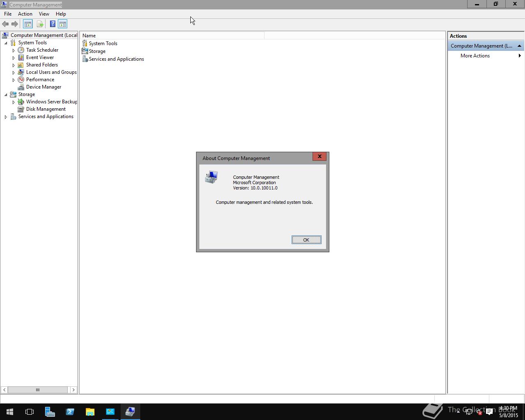Open the Action menu
Image resolution: width=525 pixels, height=420 pixels.
(x=25, y=14)
